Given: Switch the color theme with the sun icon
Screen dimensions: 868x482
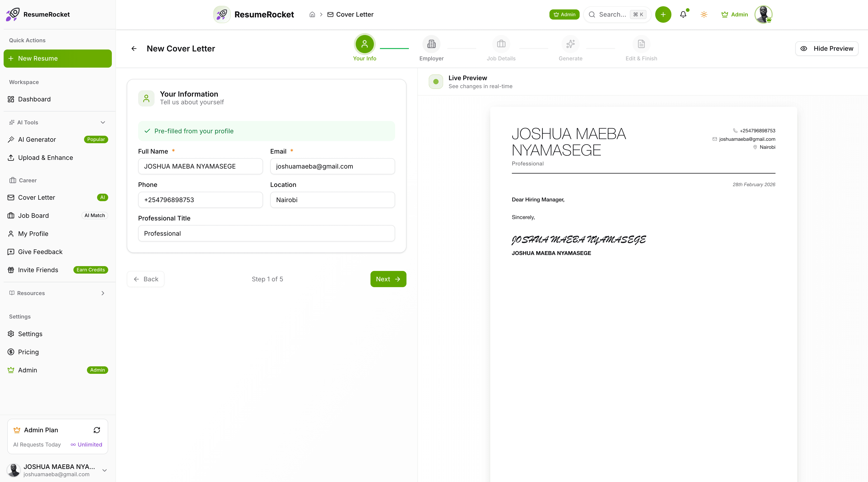Looking at the screenshot, I should [704, 14].
